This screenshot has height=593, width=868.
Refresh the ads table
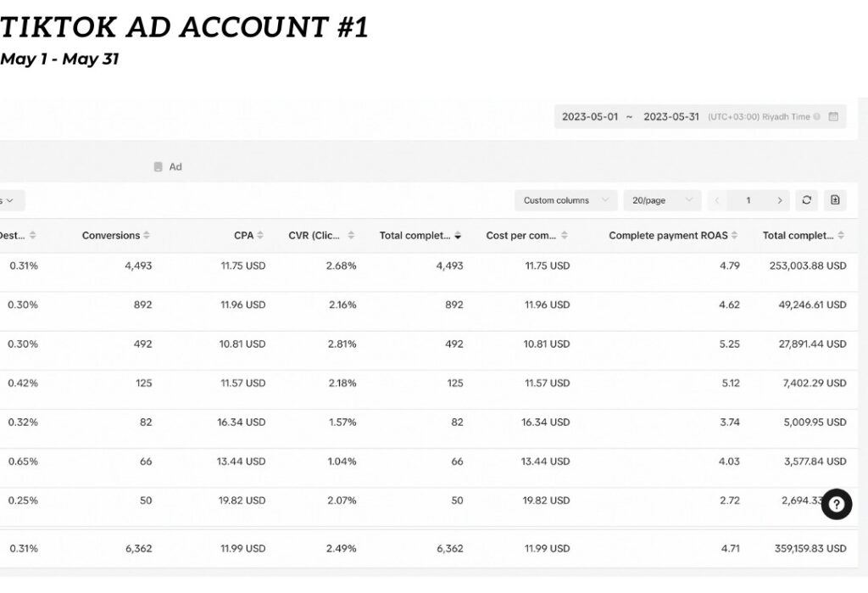tap(807, 200)
